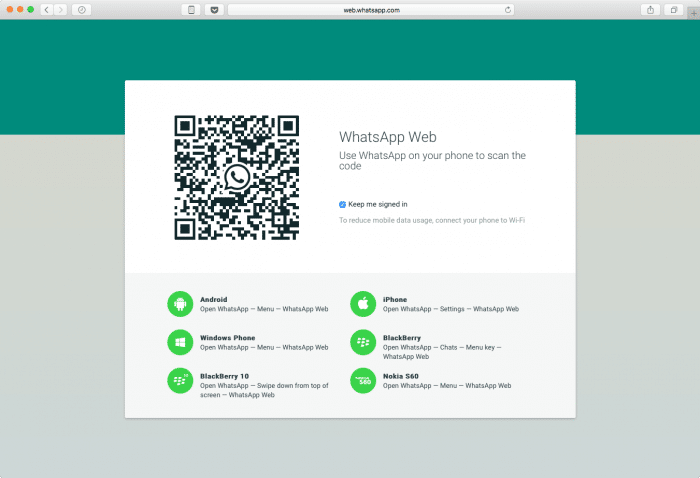Toggle the Keep me signed in checkbox
This screenshot has height=478, width=700.
[x=342, y=204]
